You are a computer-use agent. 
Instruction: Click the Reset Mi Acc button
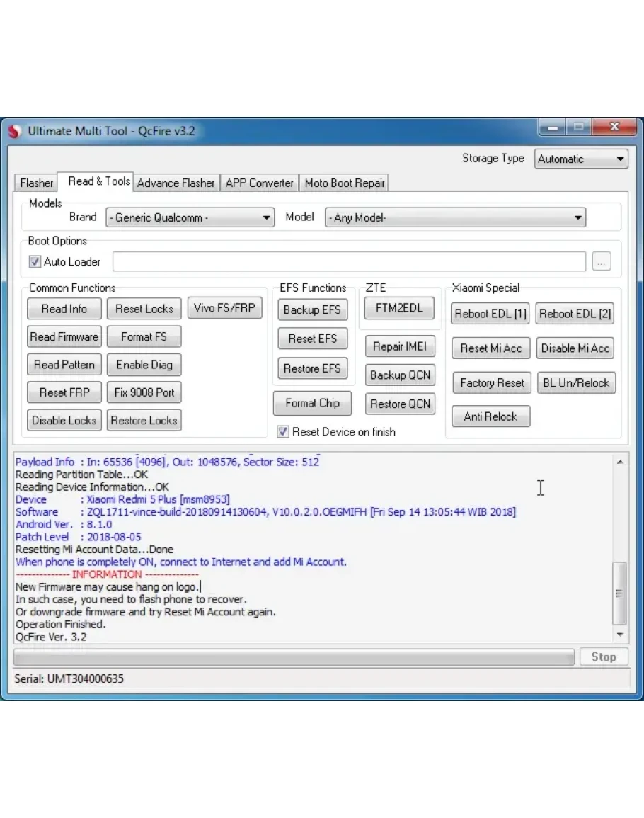click(490, 348)
